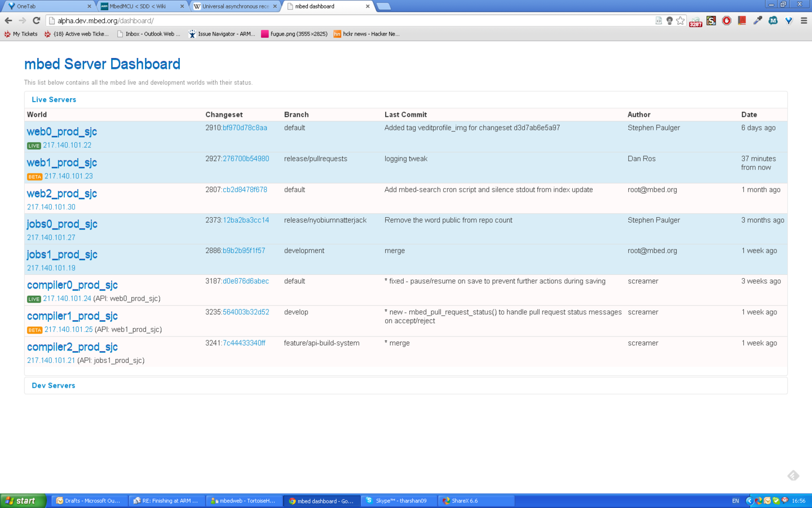
Task: Click the mbed Server Dashboard heading
Action: (x=102, y=64)
